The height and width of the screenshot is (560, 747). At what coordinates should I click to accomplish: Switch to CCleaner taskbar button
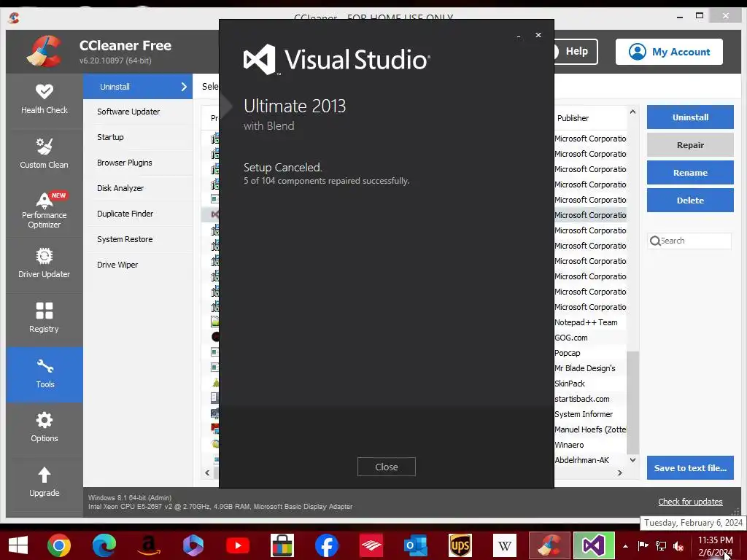pyautogui.click(x=549, y=545)
